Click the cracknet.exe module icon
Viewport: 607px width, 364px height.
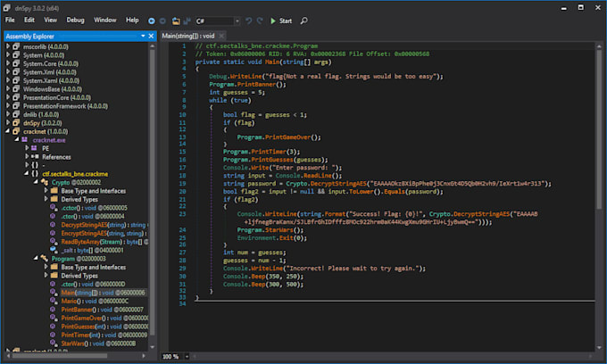click(25, 140)
